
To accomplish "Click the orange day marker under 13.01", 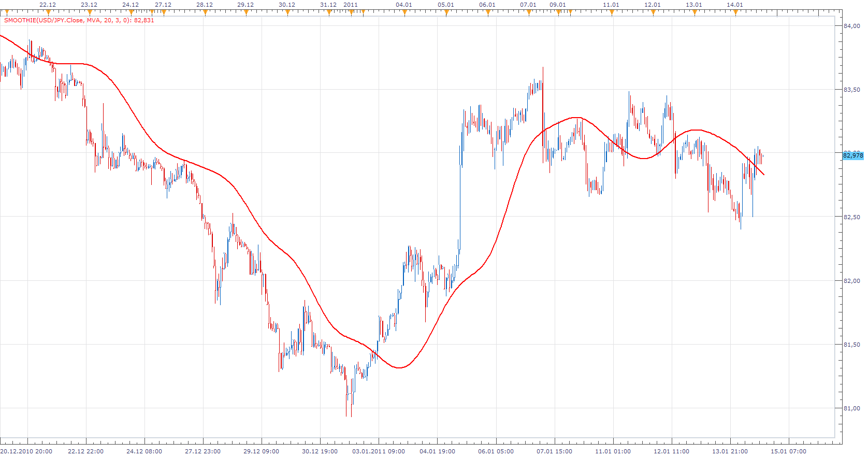I will pyautogui.click(x=694, y=13).
